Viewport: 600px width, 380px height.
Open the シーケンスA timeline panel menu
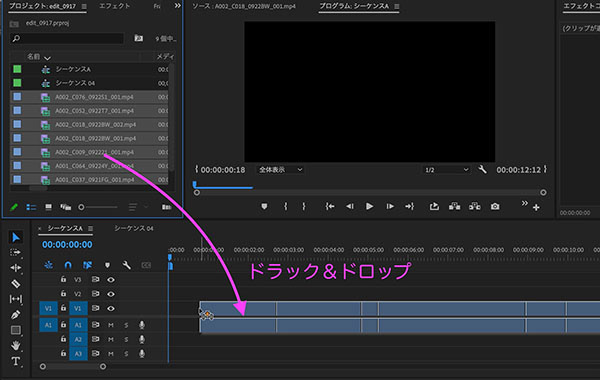tap(90, 228)
